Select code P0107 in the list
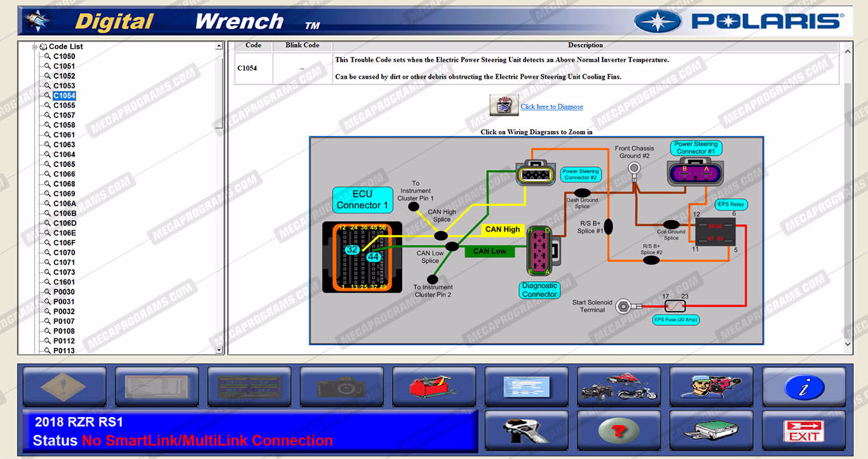The image size is (868, 459). click(x=64, y=321)
